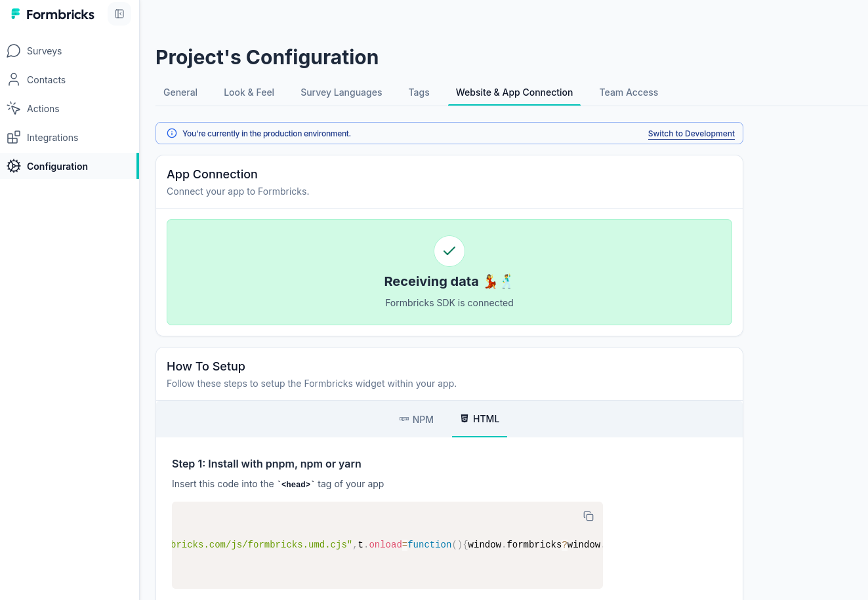Select the HTML setup tab

coord(480,419)
